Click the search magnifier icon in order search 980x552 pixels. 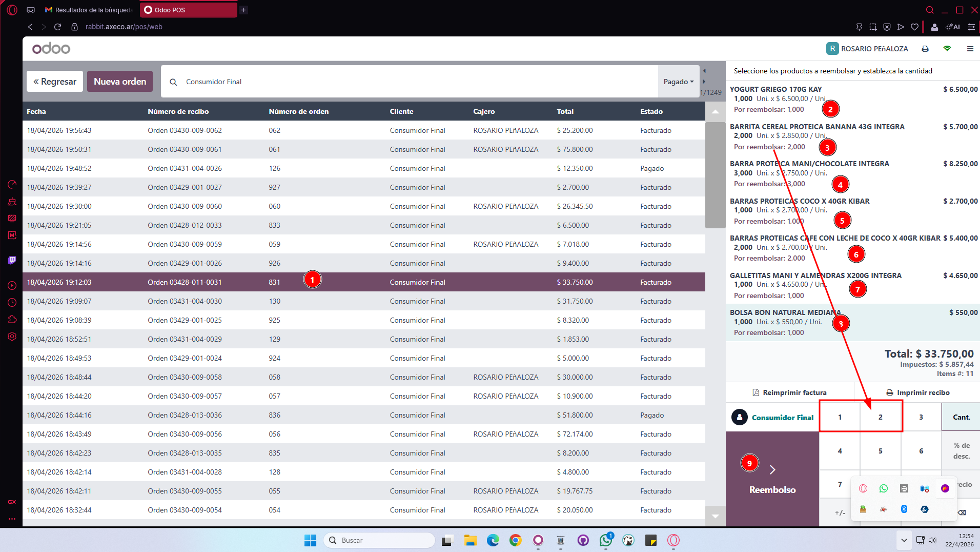tap(173, 82)
